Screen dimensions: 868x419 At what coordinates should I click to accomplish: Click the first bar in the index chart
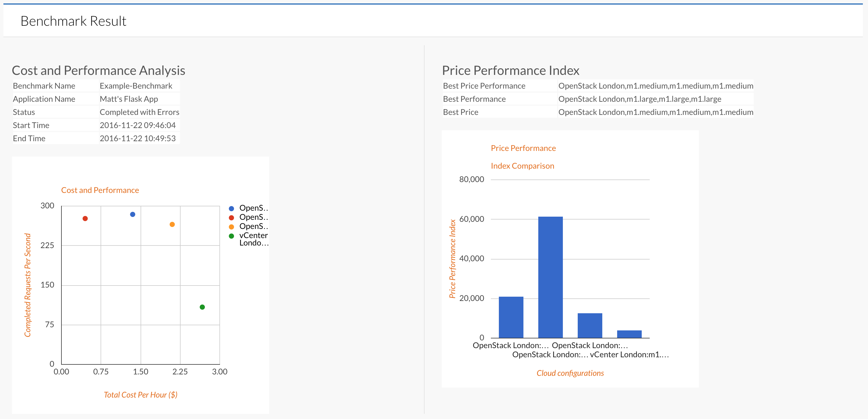coord(511,317)
